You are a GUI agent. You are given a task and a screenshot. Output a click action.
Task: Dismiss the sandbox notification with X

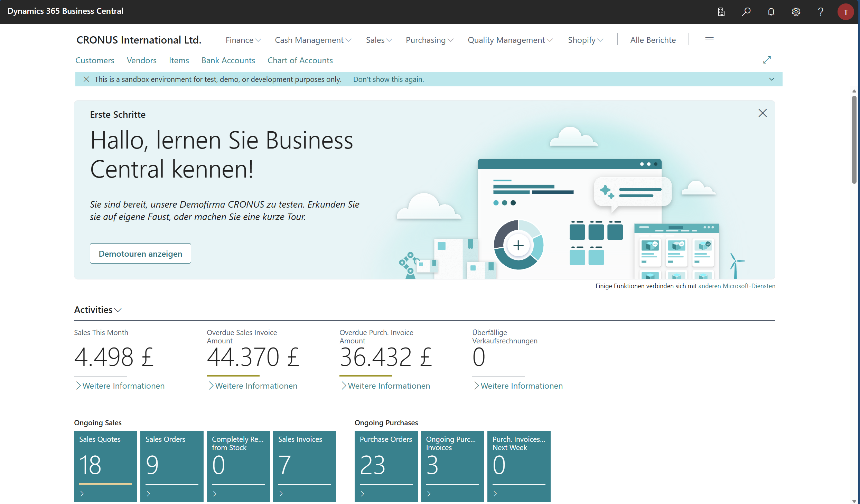tap(86, 79)
